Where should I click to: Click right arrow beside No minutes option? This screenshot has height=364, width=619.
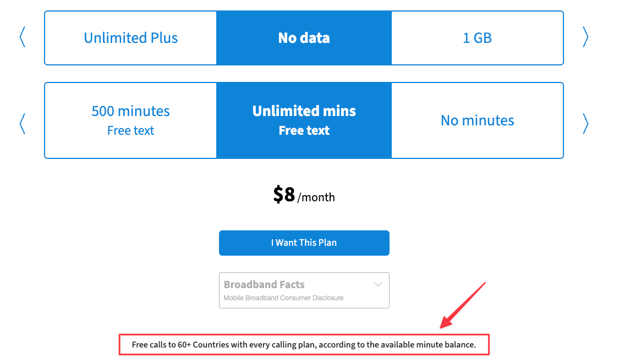(x=585, y=123)
